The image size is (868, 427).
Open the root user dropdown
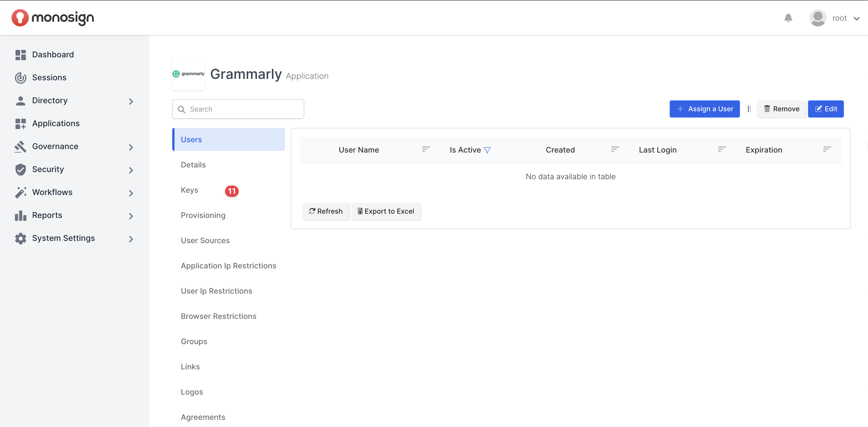[856, 18]
